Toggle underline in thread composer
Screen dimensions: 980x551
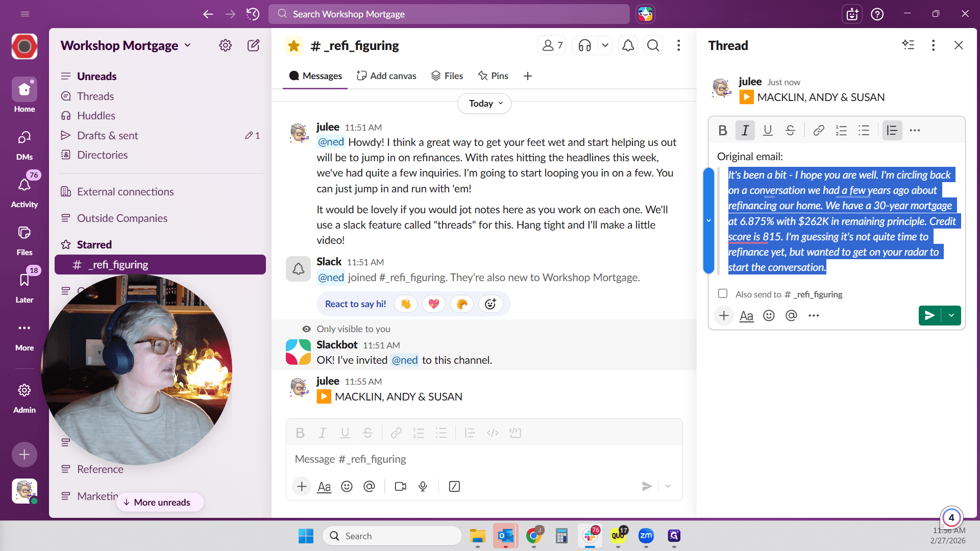[768, 131]
